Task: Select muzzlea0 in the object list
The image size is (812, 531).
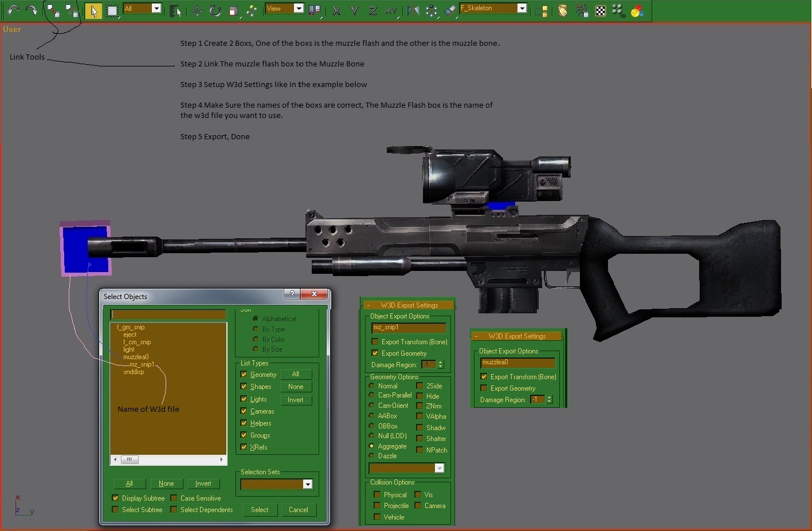Action: coord(136,357)
